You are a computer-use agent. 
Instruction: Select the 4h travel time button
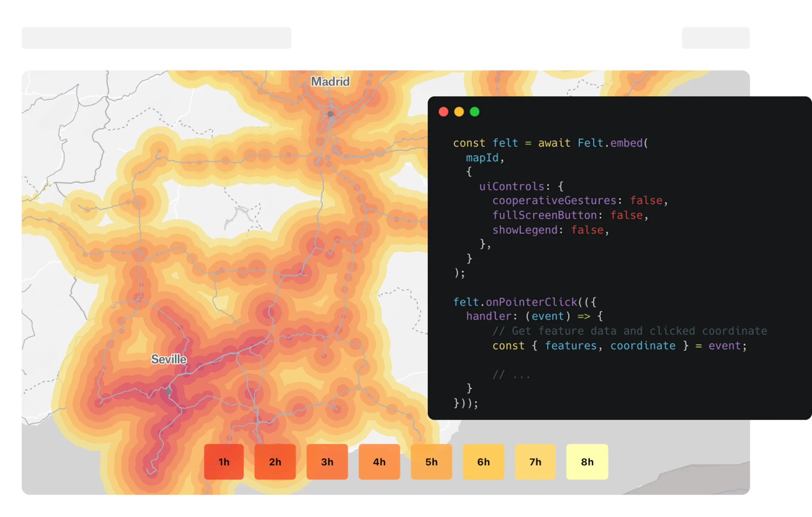coord(379,461)
